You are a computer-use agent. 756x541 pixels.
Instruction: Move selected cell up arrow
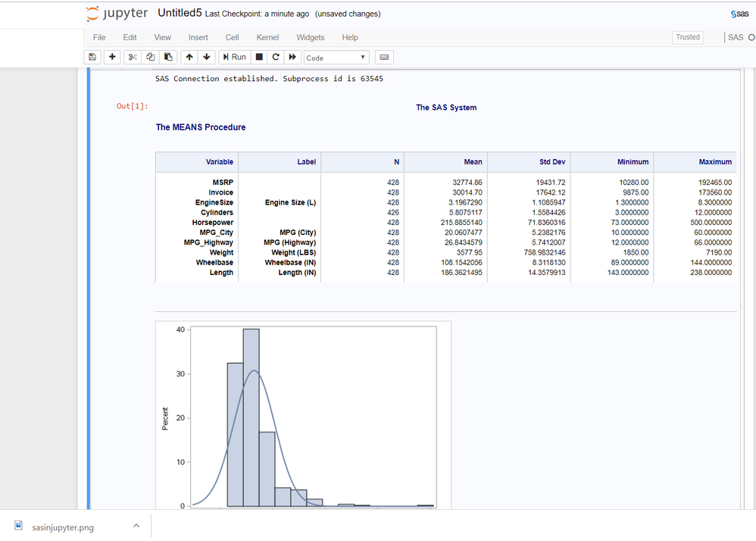pos(189,58)
